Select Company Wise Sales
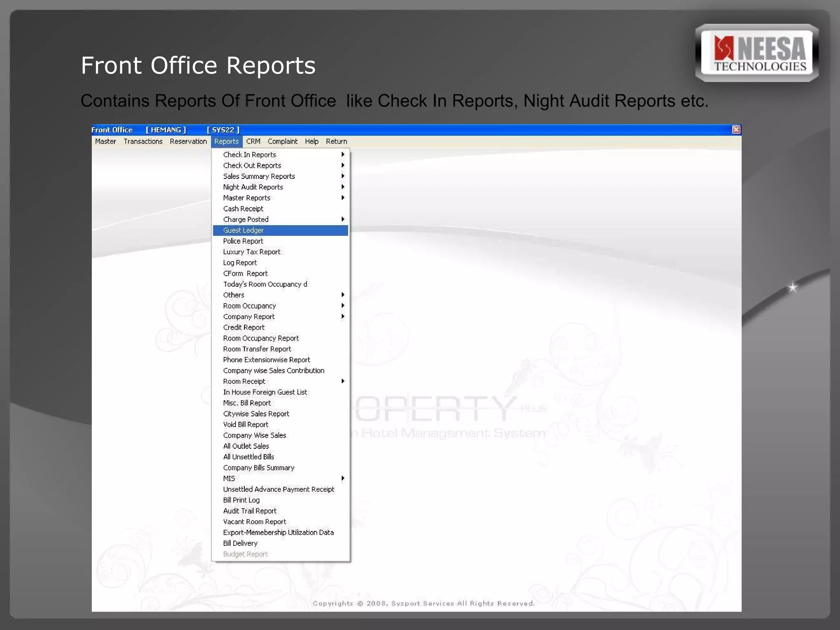Image resolution: width=840 pixels, height=630 pixels. 281,436
